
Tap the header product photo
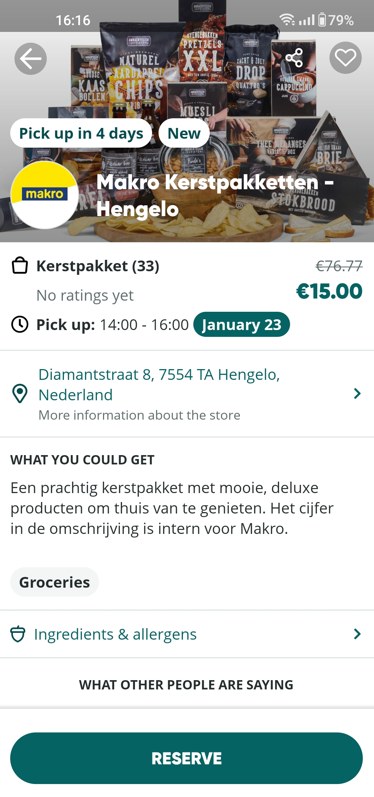pyautogui.click(x=187, y=122)
